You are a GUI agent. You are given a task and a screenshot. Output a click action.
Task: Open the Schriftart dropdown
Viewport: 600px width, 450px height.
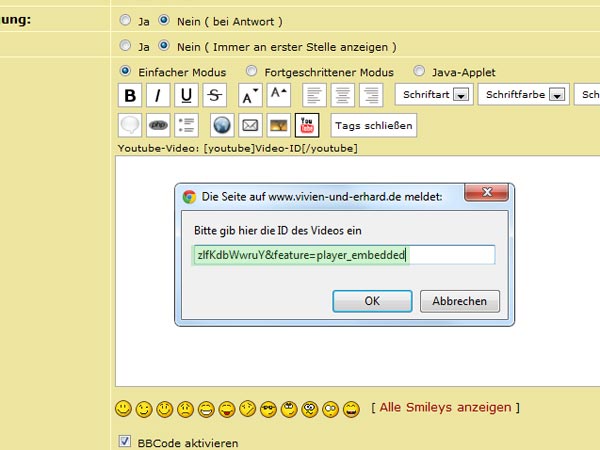point(435,95)
